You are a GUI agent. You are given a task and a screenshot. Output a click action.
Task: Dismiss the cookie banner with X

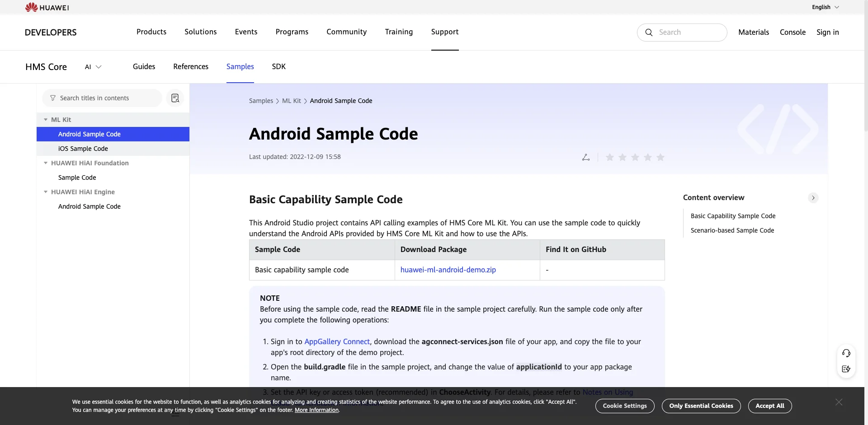pyautogui.click(x=839, y=402)
